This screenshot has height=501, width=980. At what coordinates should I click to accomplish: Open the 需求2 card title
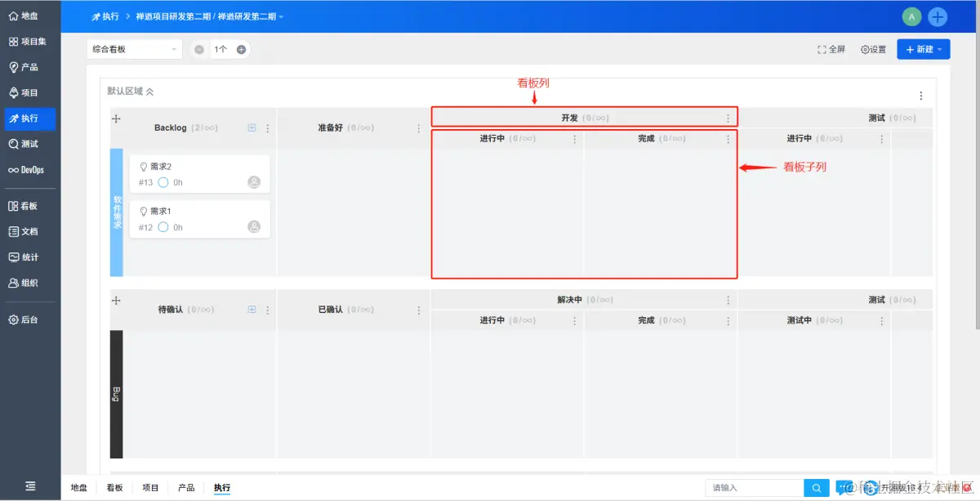click(x=161, y=167)
